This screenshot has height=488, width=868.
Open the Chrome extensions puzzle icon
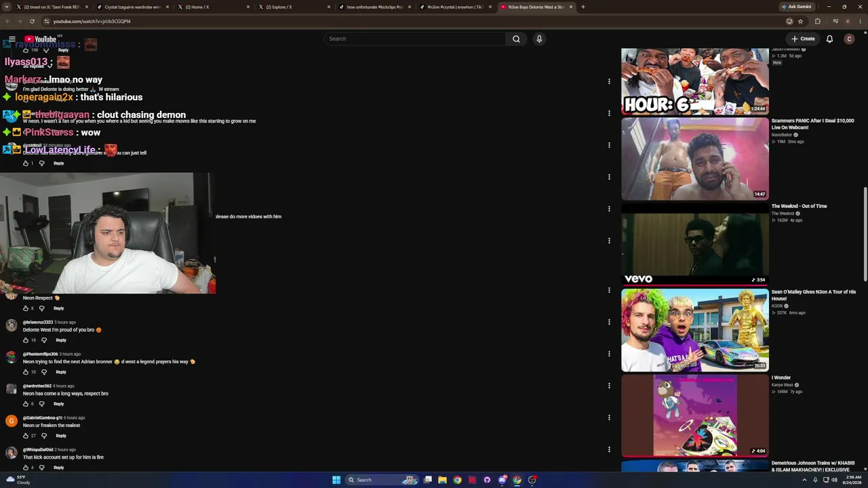[x=817, y=21]
